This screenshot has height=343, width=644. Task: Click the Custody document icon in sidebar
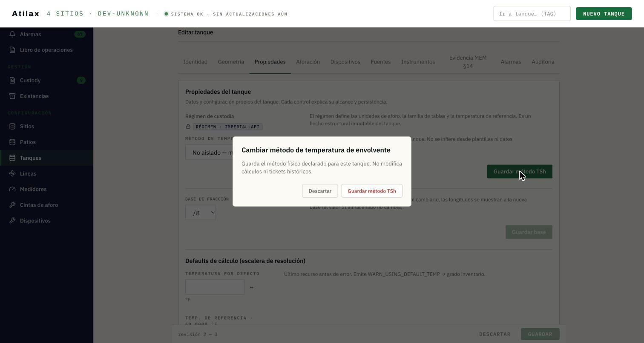tap(12, 80)
